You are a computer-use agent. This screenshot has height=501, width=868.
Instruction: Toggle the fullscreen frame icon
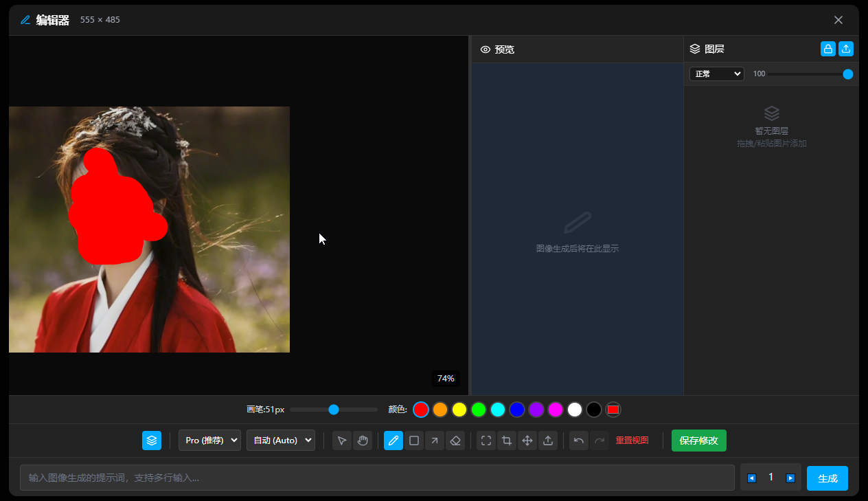tap(486, 441)
